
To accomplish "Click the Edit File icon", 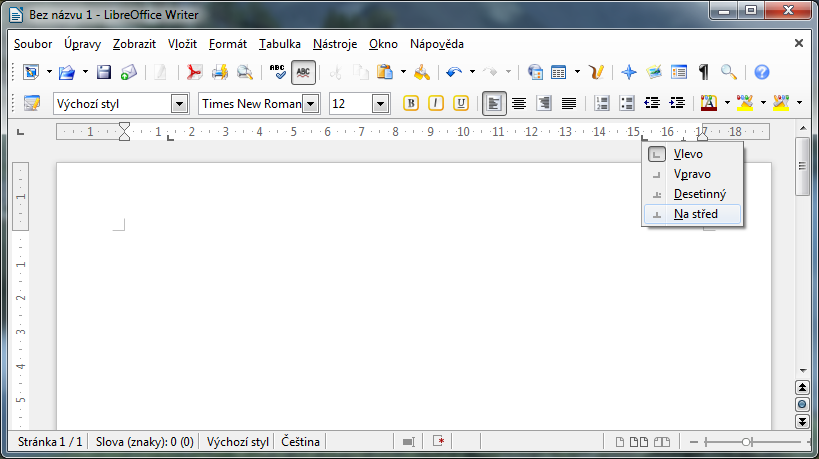I will [160, 72].
